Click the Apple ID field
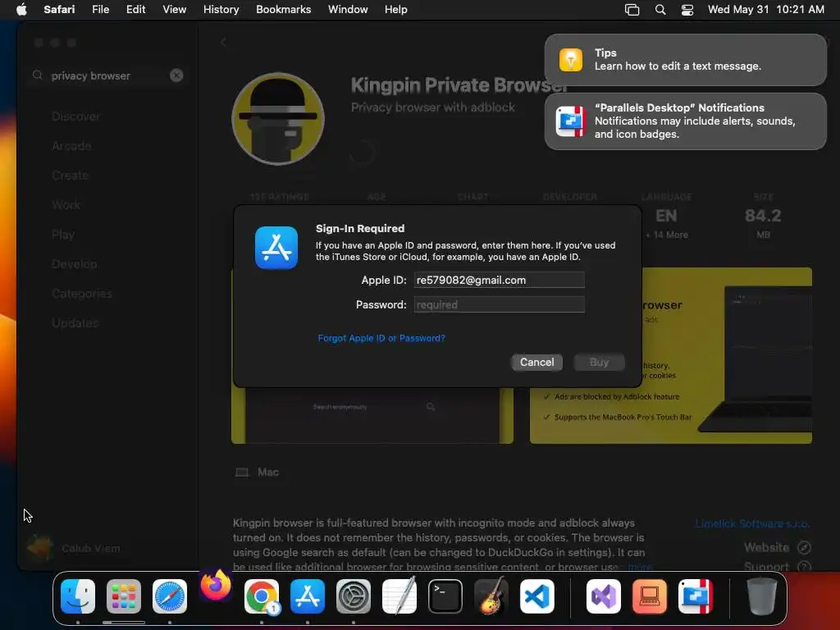The image size is (840, 630). [x=499, y=281]
